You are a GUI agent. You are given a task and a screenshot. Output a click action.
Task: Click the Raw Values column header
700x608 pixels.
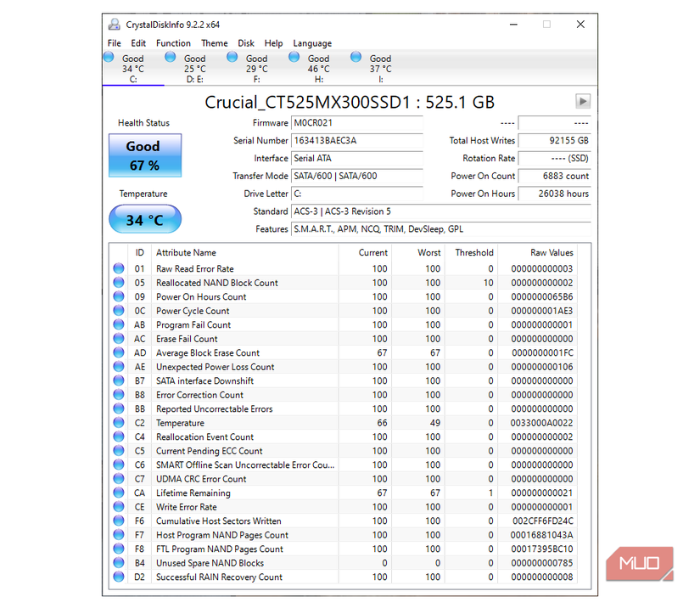click(x=537, y=252)
